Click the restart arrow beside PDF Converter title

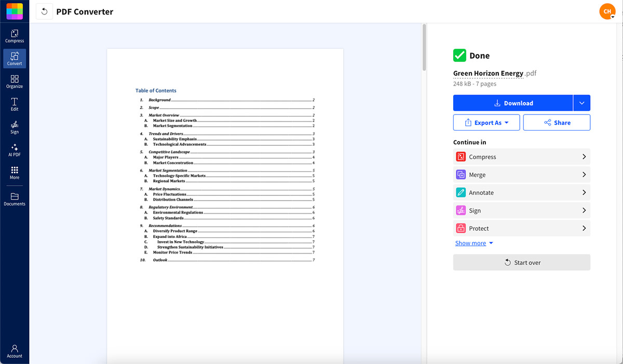pyautogui.click(x=44, y=11)
